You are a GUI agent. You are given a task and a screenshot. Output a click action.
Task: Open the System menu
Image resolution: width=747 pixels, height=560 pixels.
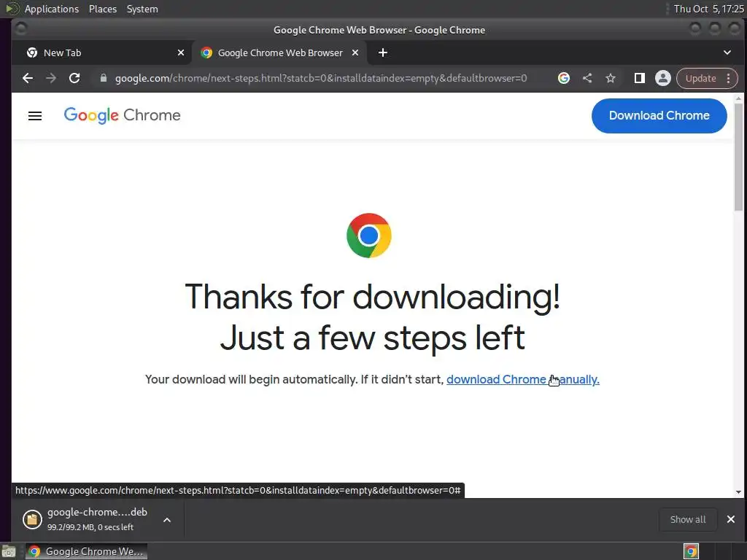[x=142, y=9]
